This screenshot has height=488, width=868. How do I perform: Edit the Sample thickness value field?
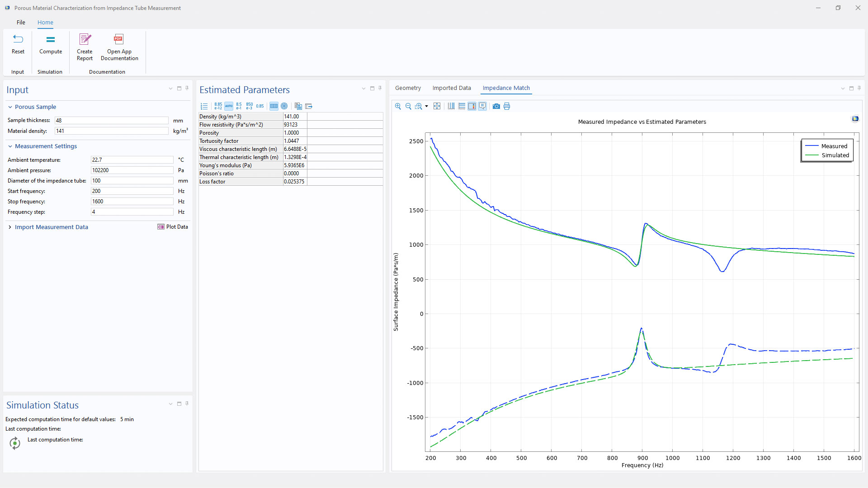click(112, 120)
